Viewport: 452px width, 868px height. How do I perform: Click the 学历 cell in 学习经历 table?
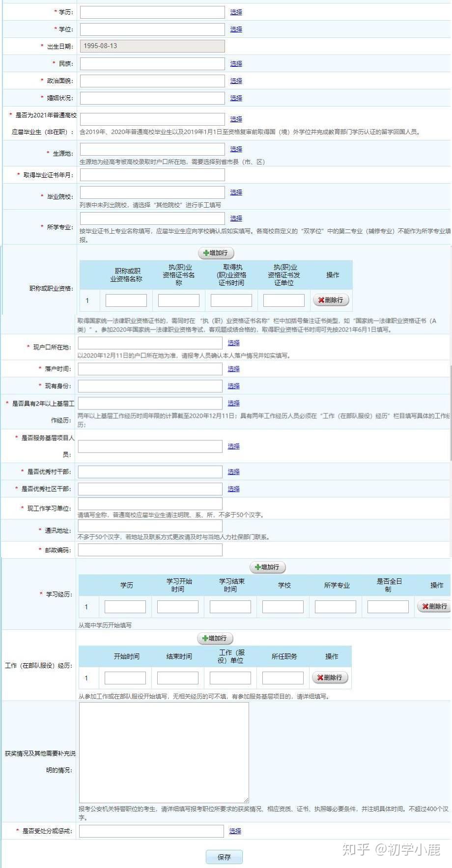point(125,607)
